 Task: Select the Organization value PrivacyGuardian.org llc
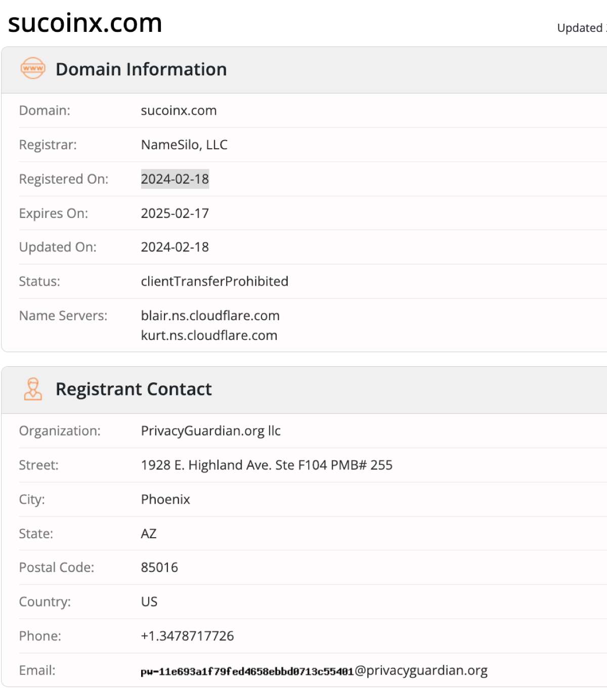(211, 430)
